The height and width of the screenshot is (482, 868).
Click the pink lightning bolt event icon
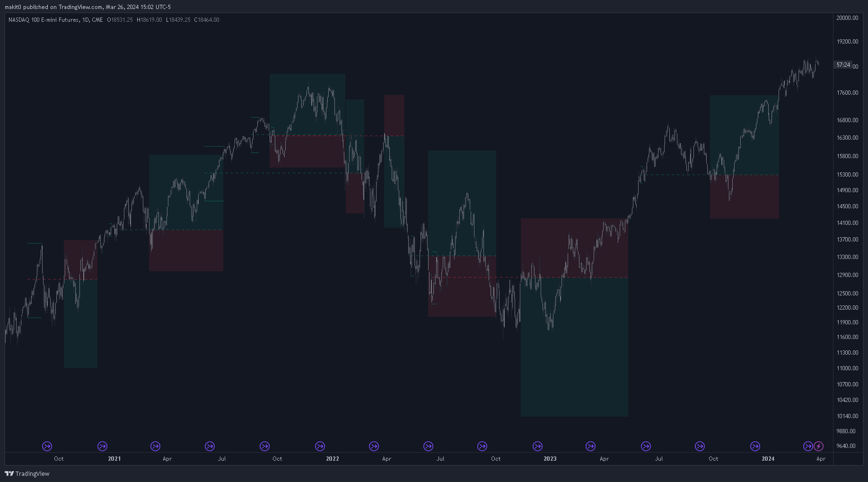click(x=818, y=446)
